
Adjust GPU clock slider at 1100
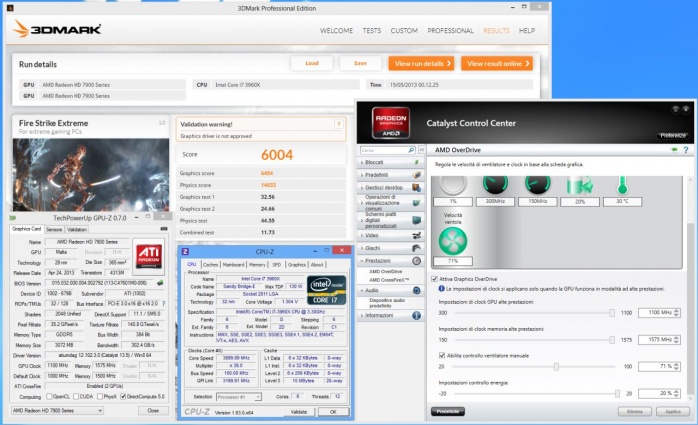click(612, 313)
